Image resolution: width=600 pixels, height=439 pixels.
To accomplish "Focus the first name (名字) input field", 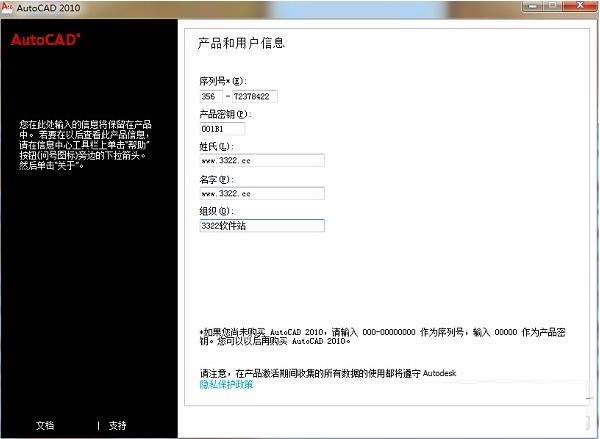I will tap(262, 193).
